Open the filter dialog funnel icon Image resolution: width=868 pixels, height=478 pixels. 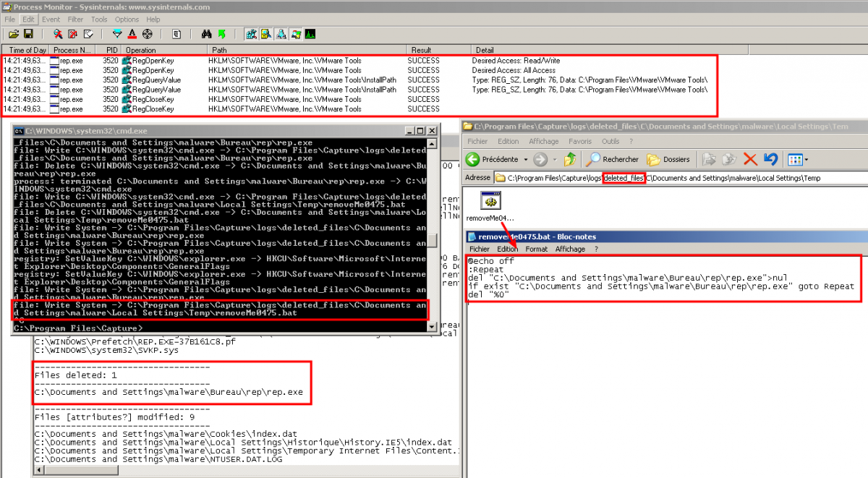pos(116,34)
